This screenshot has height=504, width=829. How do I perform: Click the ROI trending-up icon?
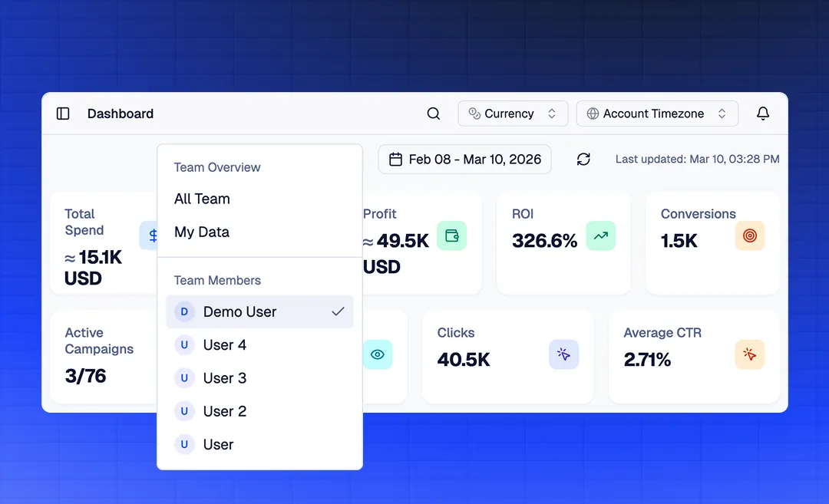(x=600, y=236)
